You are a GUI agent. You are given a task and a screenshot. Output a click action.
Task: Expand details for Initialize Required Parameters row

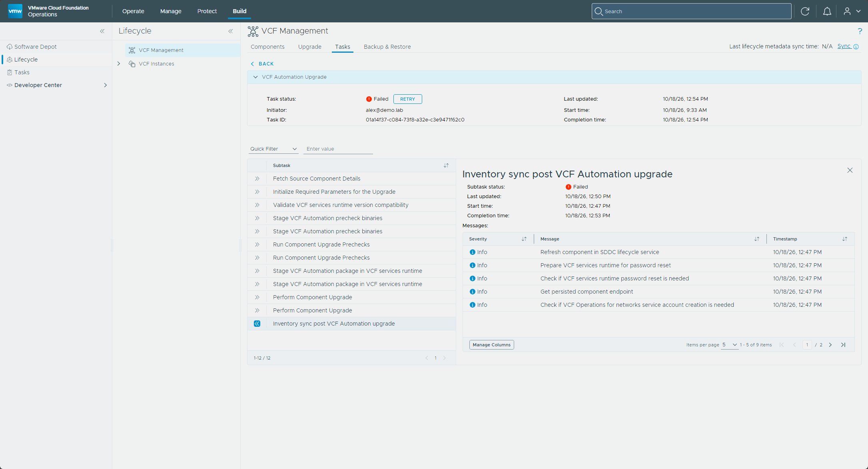(257, 192)
